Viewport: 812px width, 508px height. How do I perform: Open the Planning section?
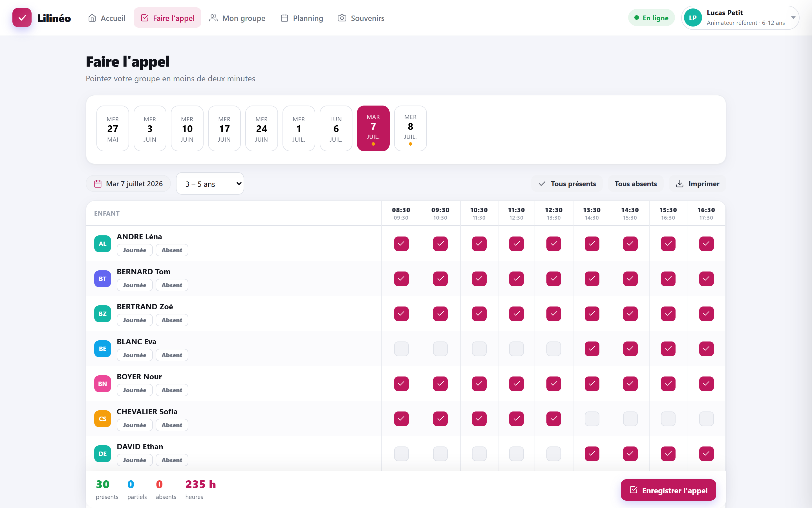(302, 18)
